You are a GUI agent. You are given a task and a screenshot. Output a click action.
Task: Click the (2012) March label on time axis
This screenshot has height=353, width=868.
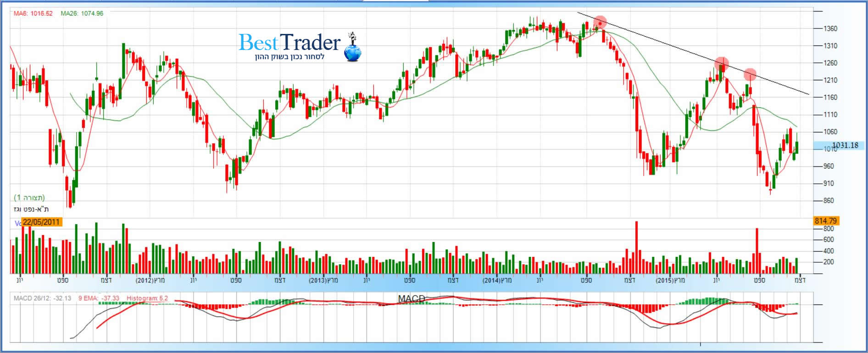click(150, 280)
